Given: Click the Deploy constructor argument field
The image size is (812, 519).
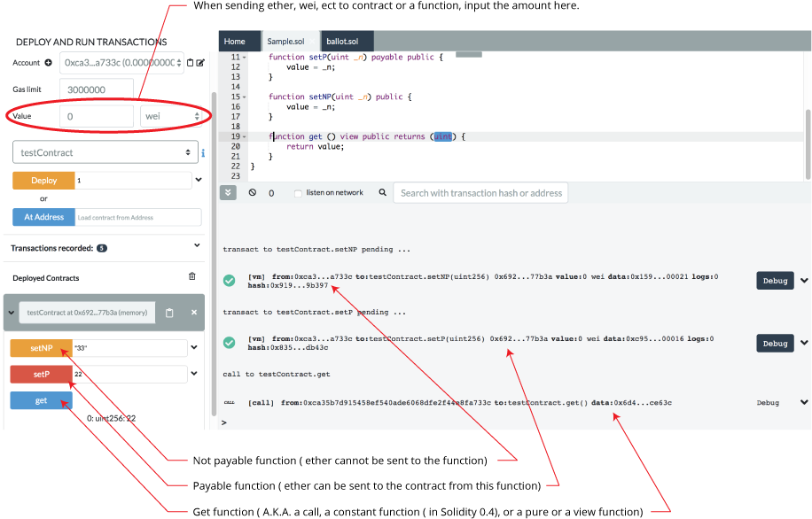Looking at the screenshot, I should (x=133, y=181).
